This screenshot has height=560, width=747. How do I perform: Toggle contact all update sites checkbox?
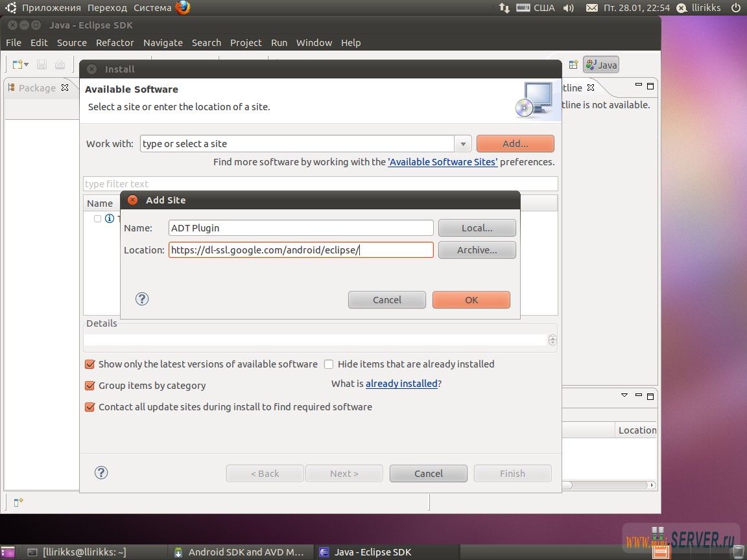(x=89, y=407)
